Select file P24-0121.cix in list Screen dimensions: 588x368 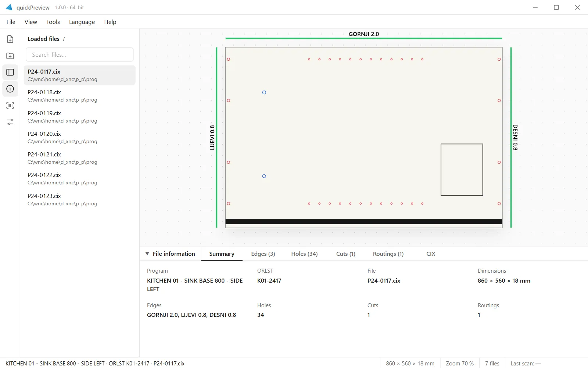click(x=80, y=158)
